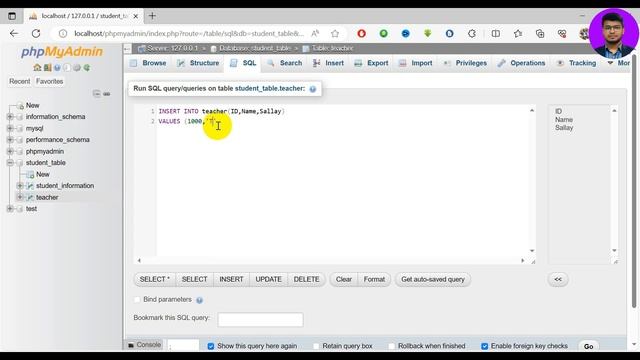Click the SELECT * button
Screen dimensions: 640x360
tap(155, 280)
